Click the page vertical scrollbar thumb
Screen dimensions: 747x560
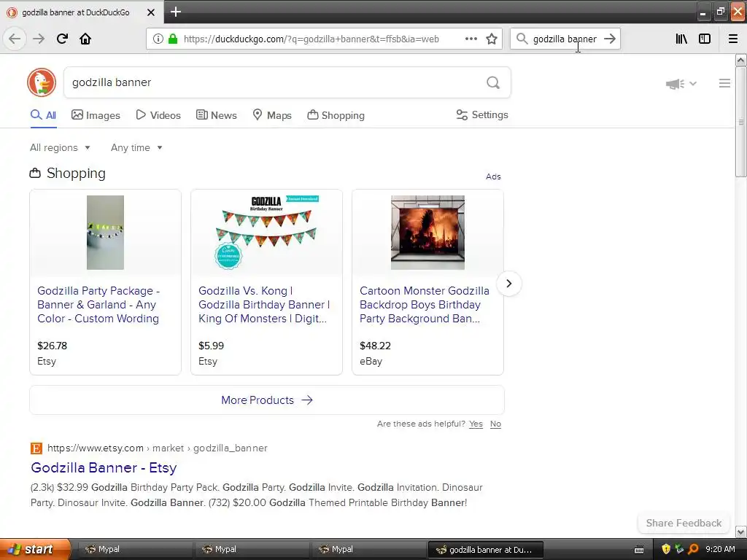pyautogui.click(x=741, y=122)
